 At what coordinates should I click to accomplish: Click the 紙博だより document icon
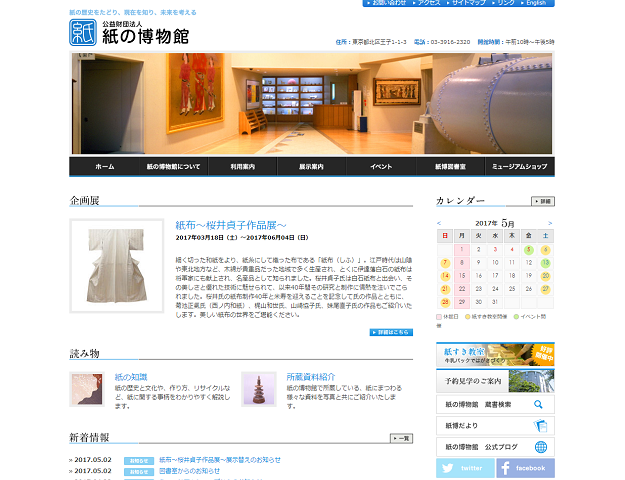pos(540,426)
